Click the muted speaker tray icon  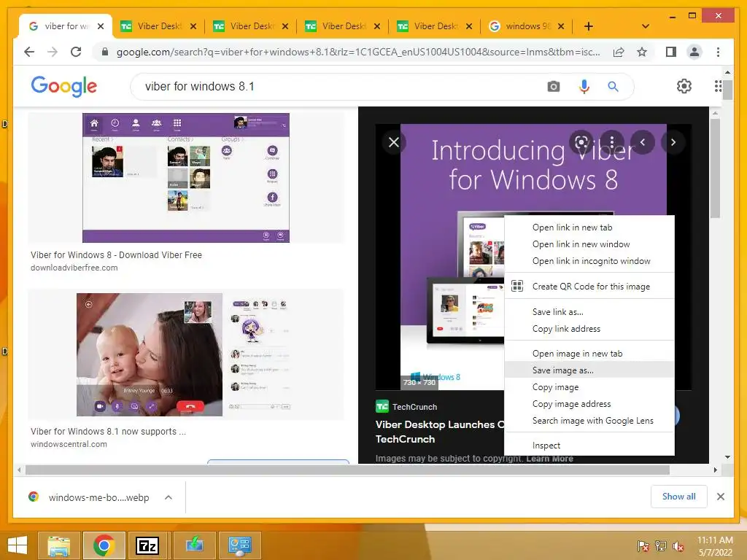pyautogui.click(x=678, y=545)
